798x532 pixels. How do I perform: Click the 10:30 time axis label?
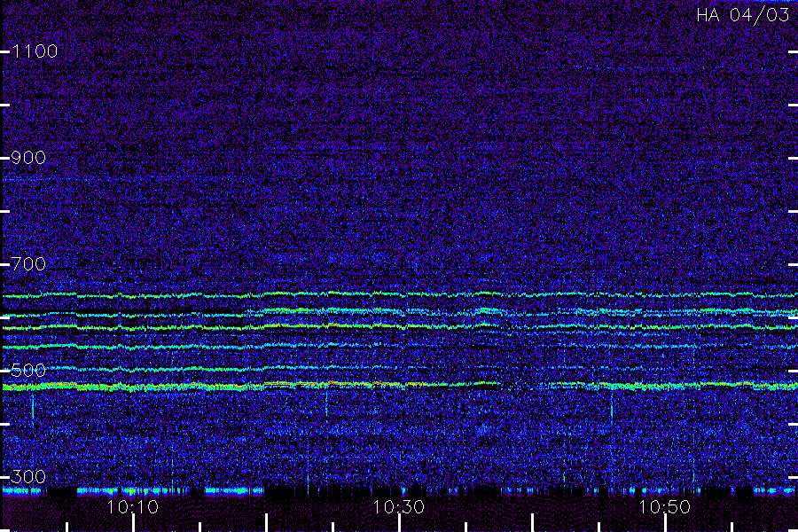398,507
